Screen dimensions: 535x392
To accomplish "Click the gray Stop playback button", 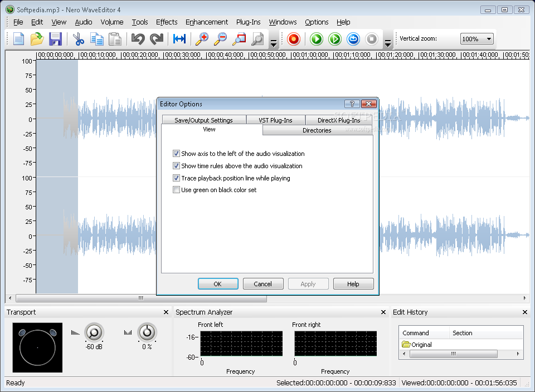I will tap(372, 39).
